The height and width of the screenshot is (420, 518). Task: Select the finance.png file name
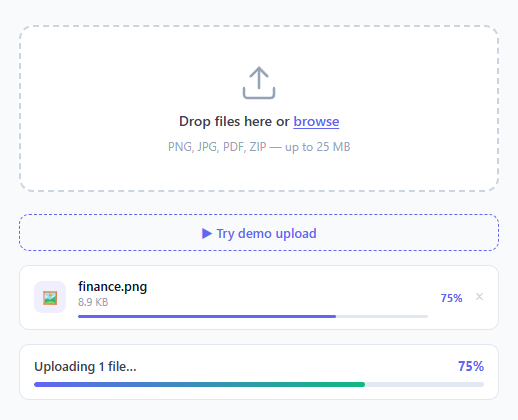113,287
